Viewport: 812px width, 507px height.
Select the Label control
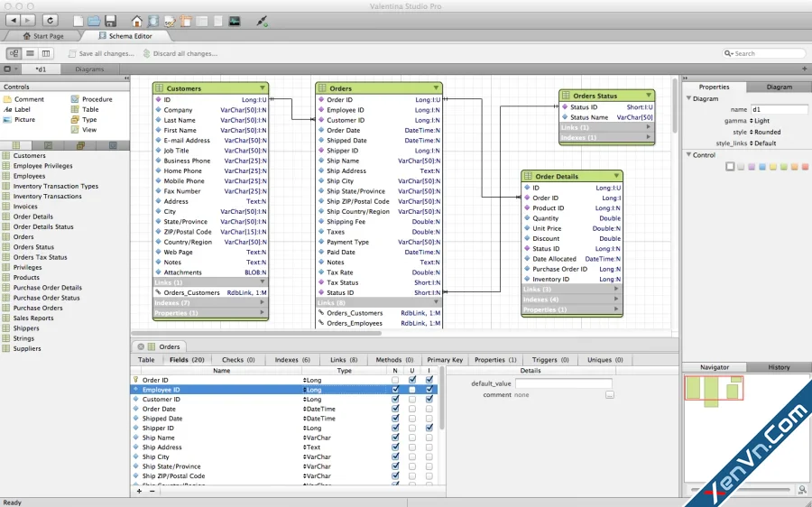[17, 109]
